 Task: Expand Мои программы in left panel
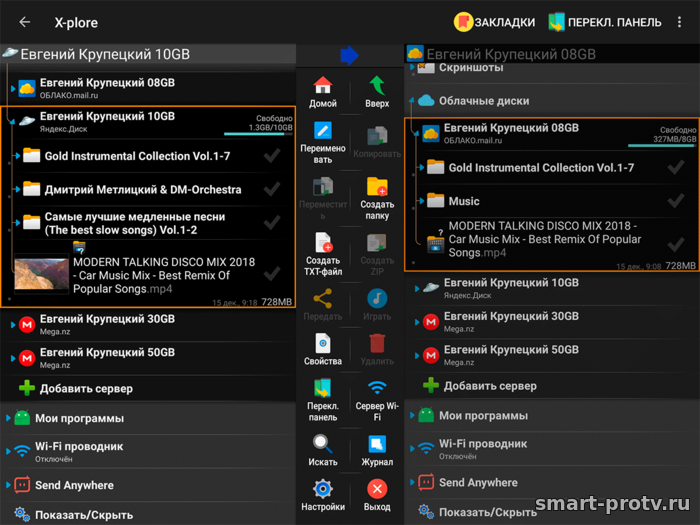tap(10, 417)
